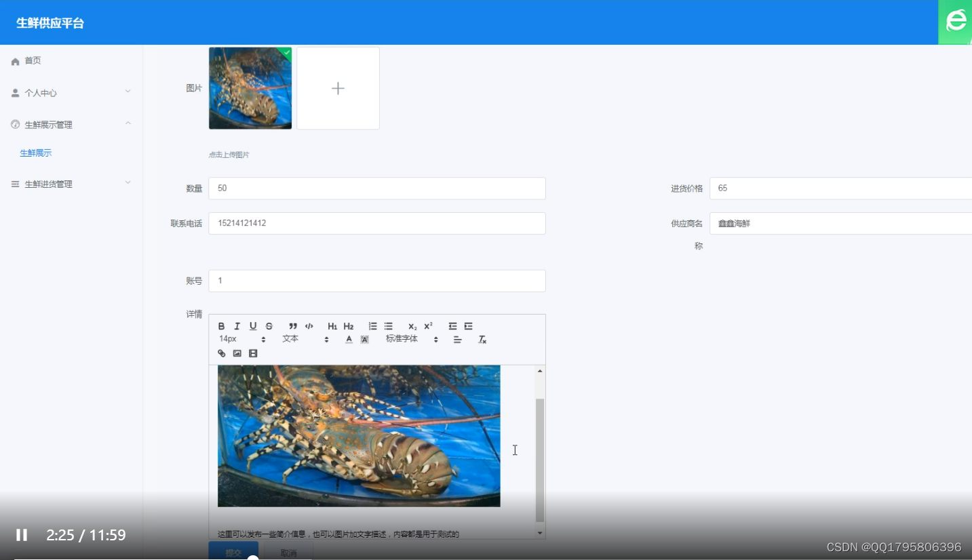The height and width of the screenshot is (560, 972).
Task: Click the 数量 input field
Action: pyautogui.click(x=377, y=188)
